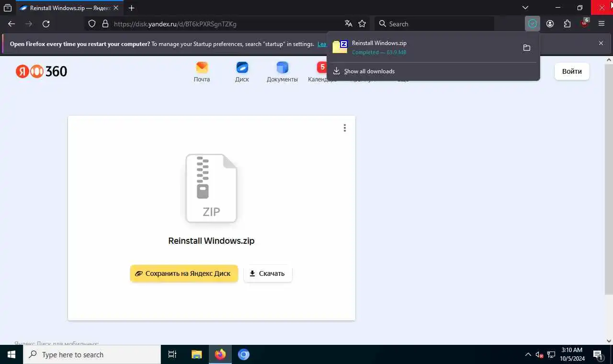Click the Type here to search box

point(92,354)
